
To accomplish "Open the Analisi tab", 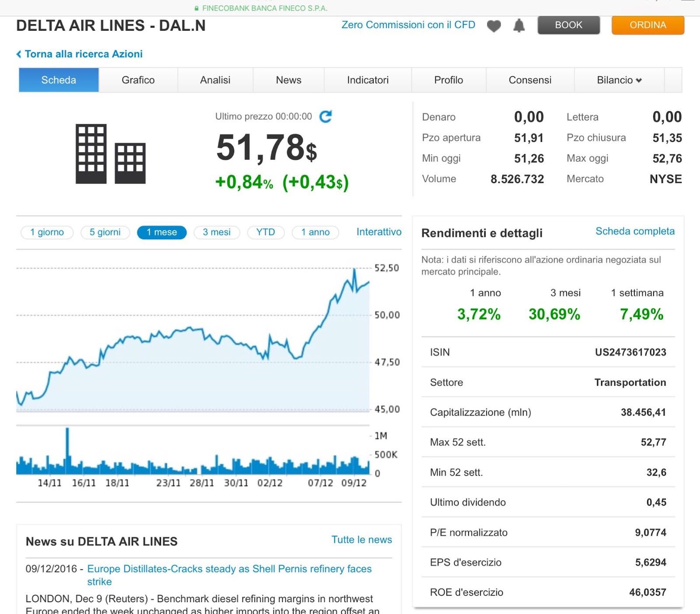I will pos(215,80).
